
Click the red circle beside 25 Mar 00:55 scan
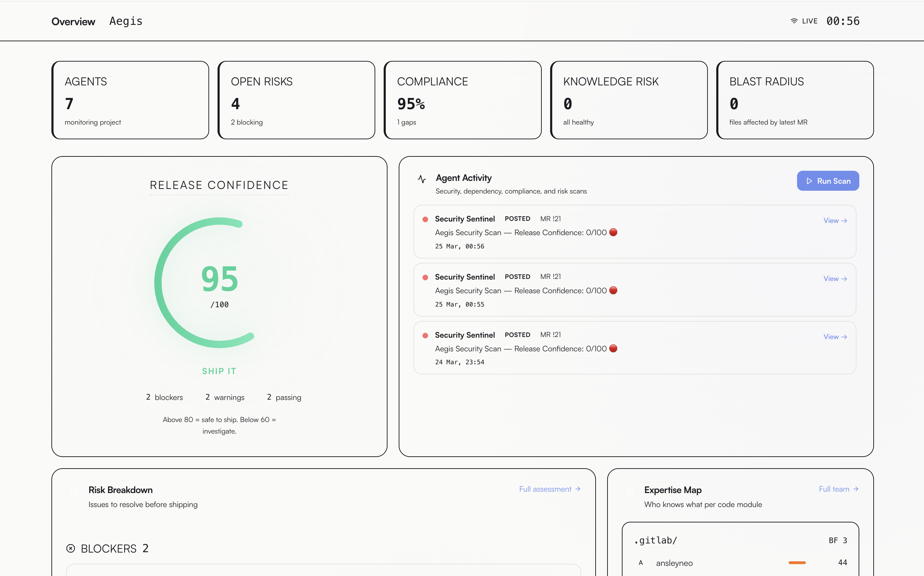(613, 290)
